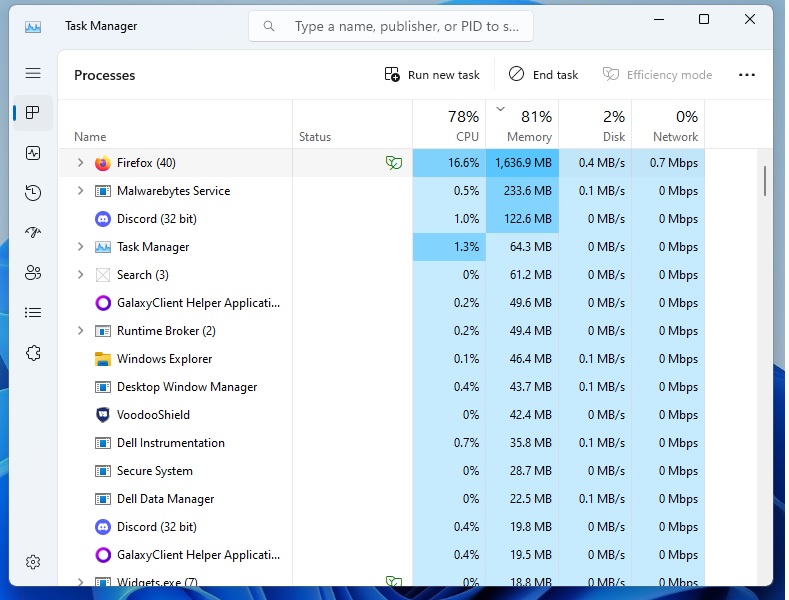Sort by the 78% CPU column
The width and height of the screenshot is (789, 600).
pyautogui.click(x=449, y=124)
